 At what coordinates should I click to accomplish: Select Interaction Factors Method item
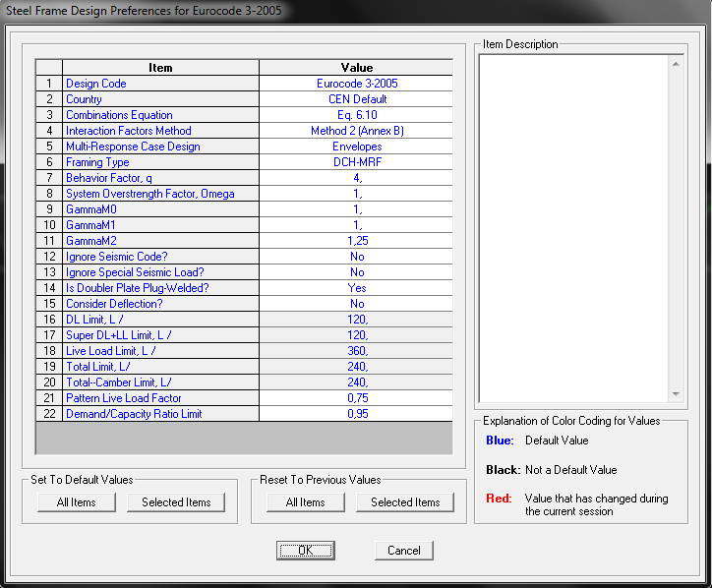click(x=160, y=131)
